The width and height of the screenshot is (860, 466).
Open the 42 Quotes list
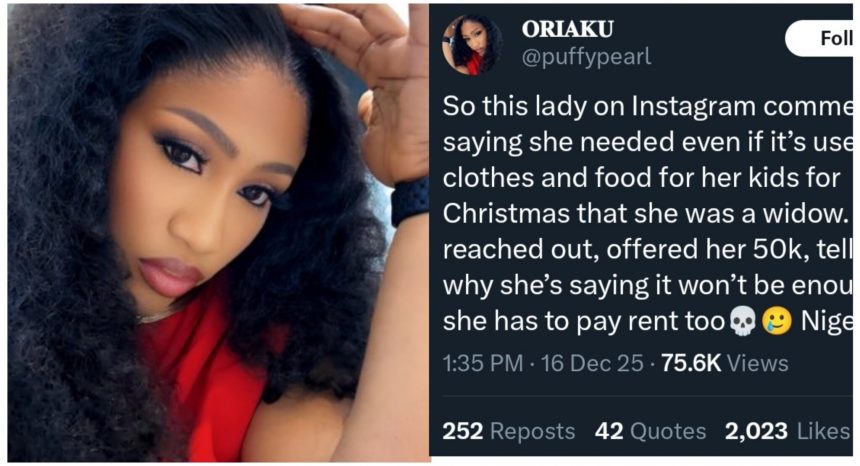(x=650, y=431)
